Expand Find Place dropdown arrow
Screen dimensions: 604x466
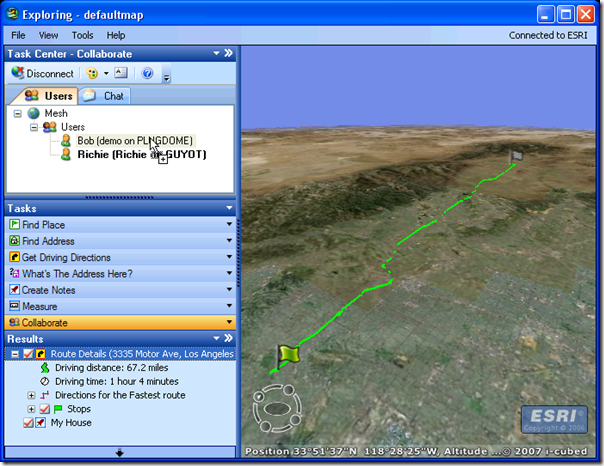point(229,224)
